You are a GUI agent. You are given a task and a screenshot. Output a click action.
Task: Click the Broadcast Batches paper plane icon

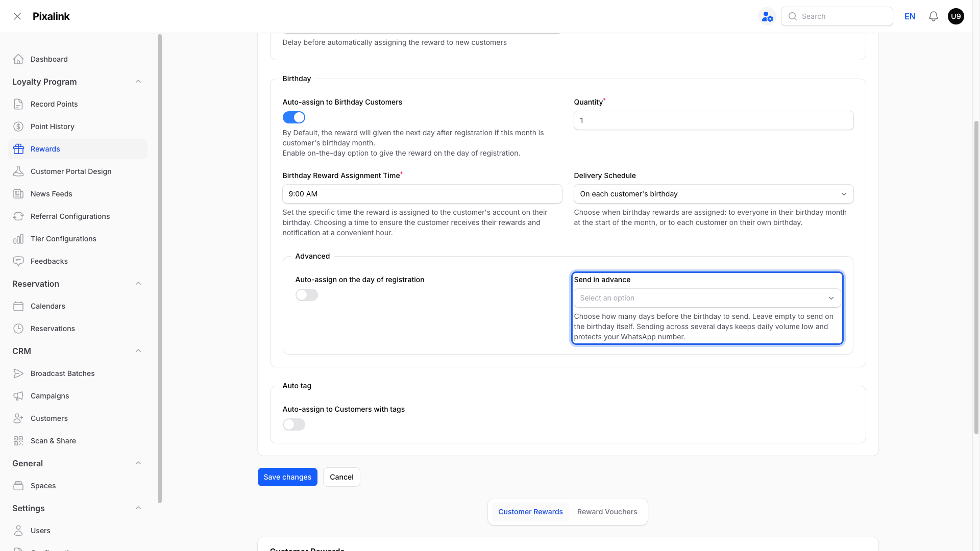18,373
